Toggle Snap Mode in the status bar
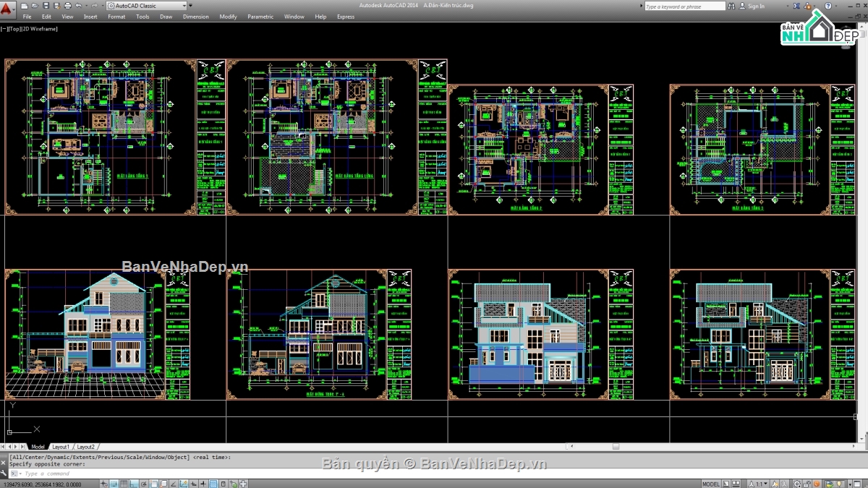Viewport: 868px width, 488px height. click(x=114, y=481)
